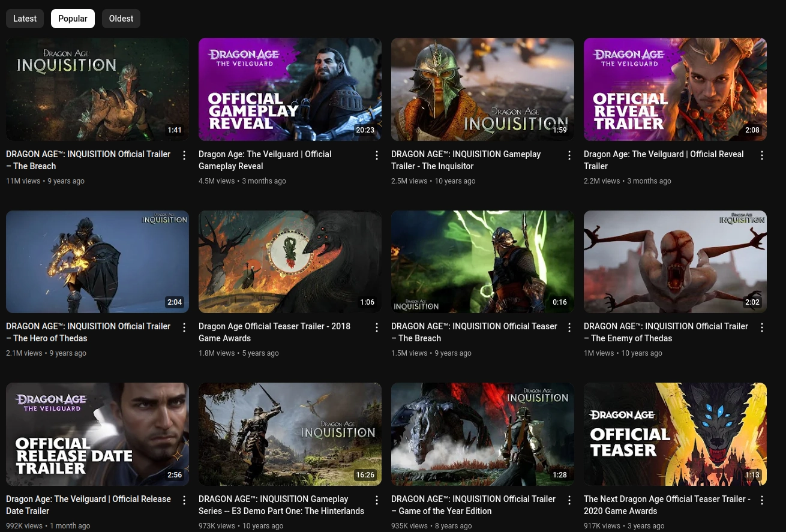Open options menu for The Hero of Thedas
This screenshot has height=532, width=786.
click(184, 327)
